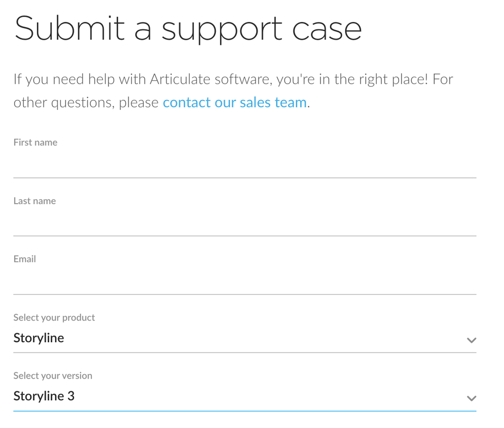Click into the First name input field

click(245, 165)
